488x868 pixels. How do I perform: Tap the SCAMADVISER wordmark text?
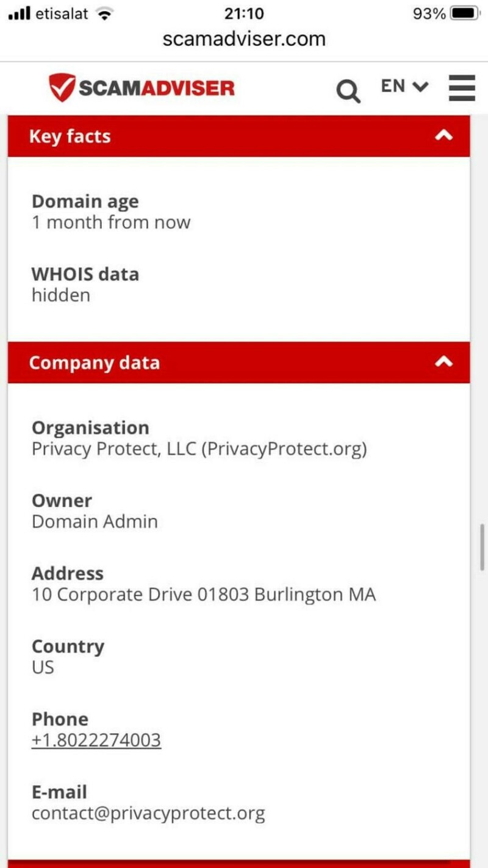point(156,88)
